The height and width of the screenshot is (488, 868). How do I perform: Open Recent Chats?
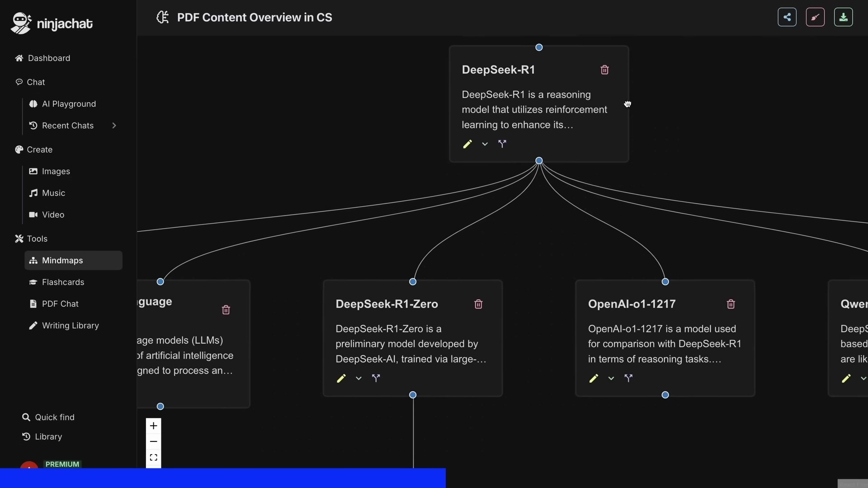click(x=61, y=126)
